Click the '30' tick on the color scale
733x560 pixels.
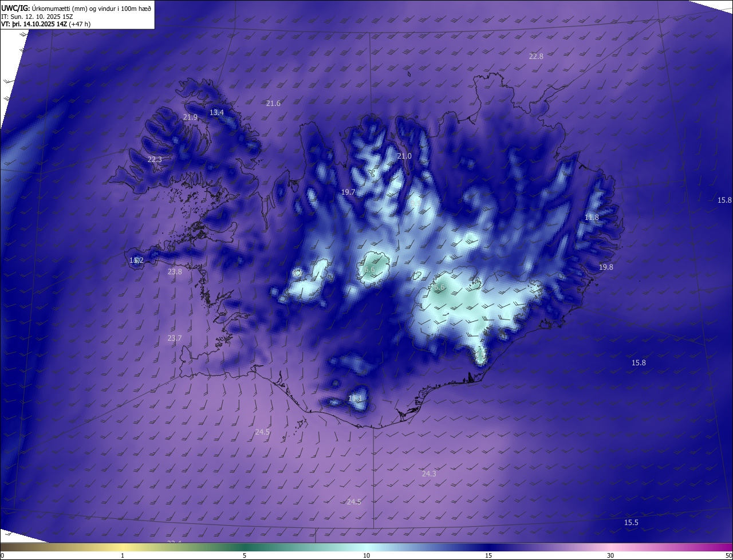click(x=610, y=555)
